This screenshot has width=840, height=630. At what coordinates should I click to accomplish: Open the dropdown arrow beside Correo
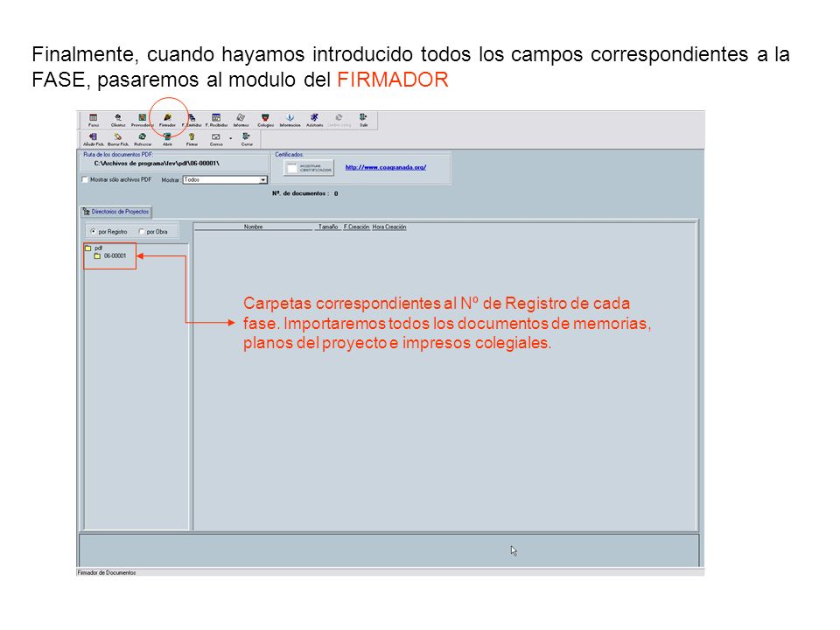tap(231, 138)
